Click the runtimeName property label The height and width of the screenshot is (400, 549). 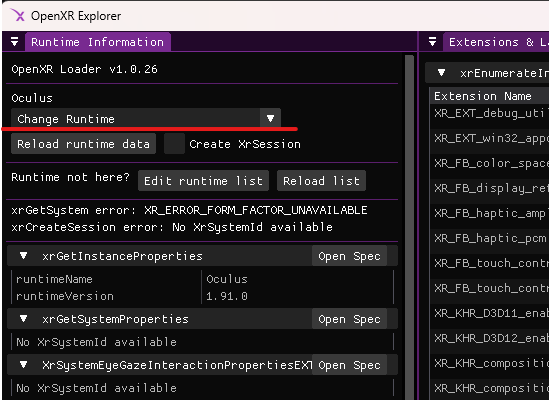click(54, 279)
